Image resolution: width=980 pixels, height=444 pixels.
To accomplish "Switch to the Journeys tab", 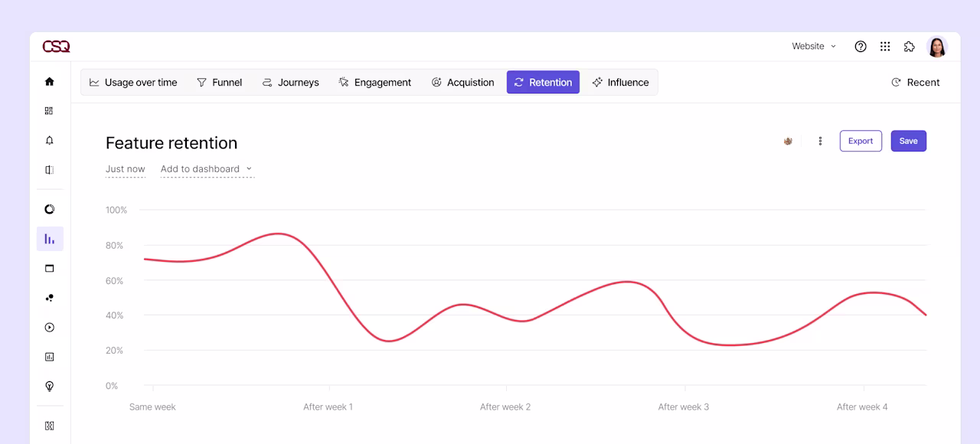I will point(290,83).
